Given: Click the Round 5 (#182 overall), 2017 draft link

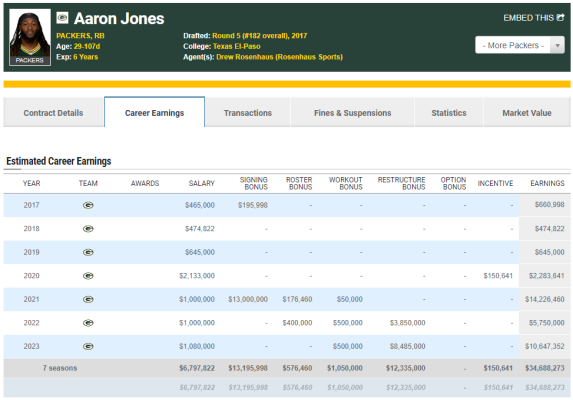Looking at the screenshot, I should (259, 36).
